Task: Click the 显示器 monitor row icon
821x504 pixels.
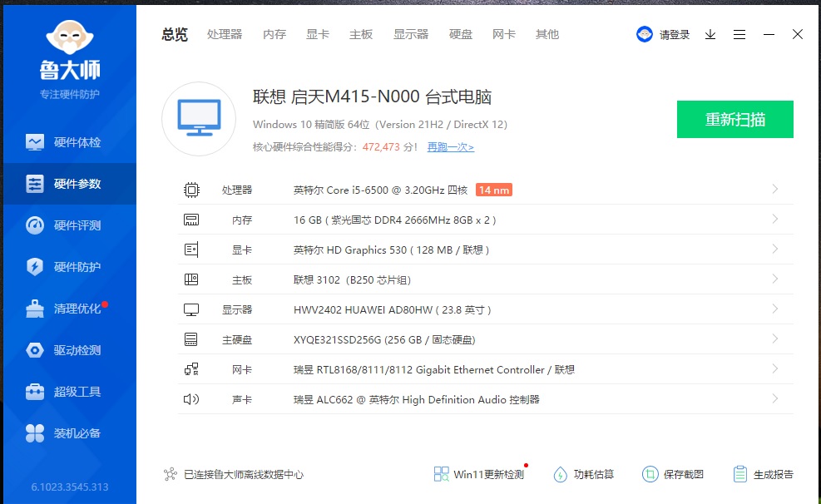Action: click(x=191, y=310)
